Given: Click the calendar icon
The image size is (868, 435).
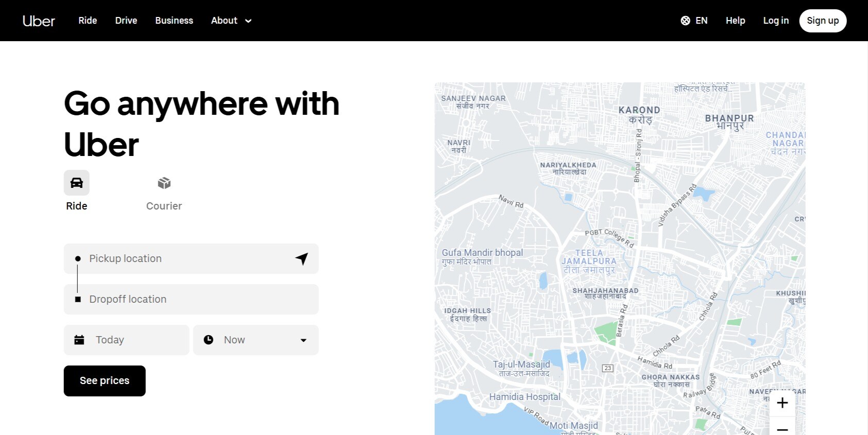Looking at the screenshot, I should point(79,340).
